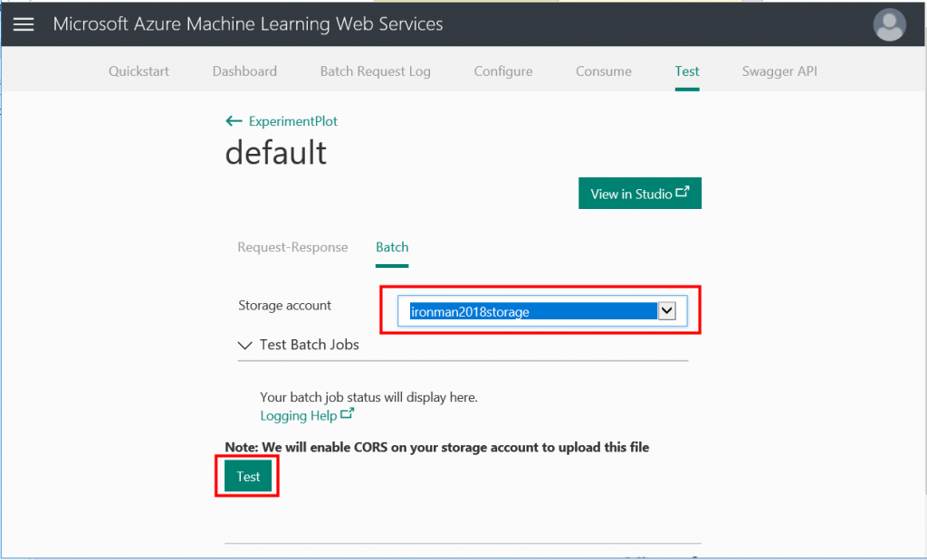
Task: Select the Batch sub-tab
Action: click(392, 247)
